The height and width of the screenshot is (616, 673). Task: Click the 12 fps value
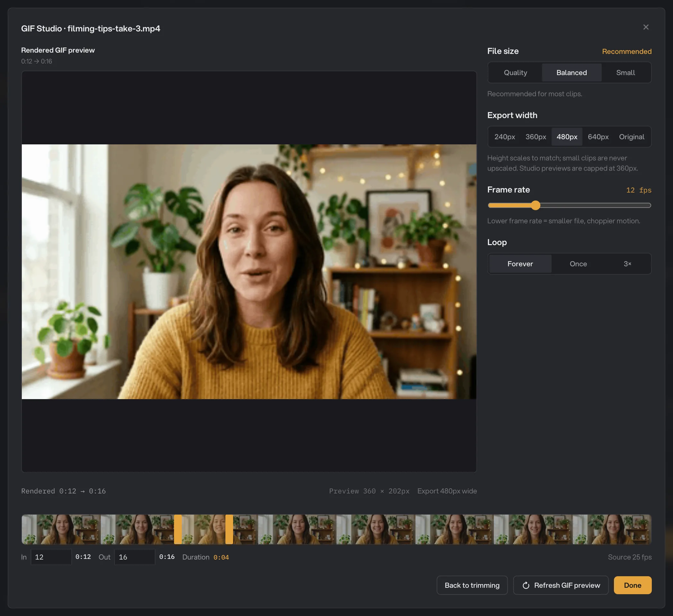pos(639,190)
